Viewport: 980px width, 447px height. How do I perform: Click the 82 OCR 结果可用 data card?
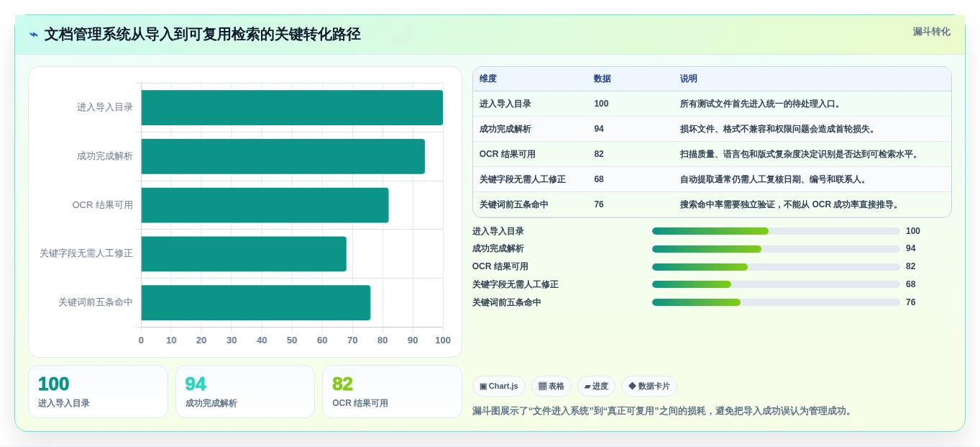click(392, 392)
